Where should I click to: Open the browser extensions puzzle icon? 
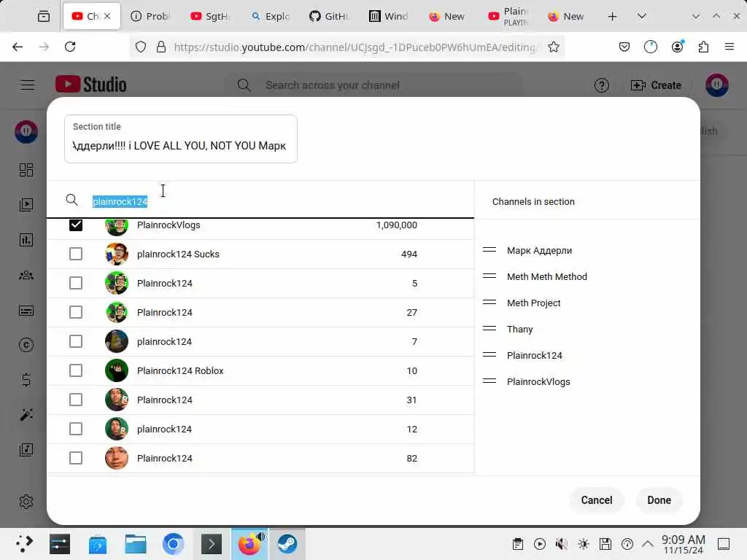click(703, 47)
